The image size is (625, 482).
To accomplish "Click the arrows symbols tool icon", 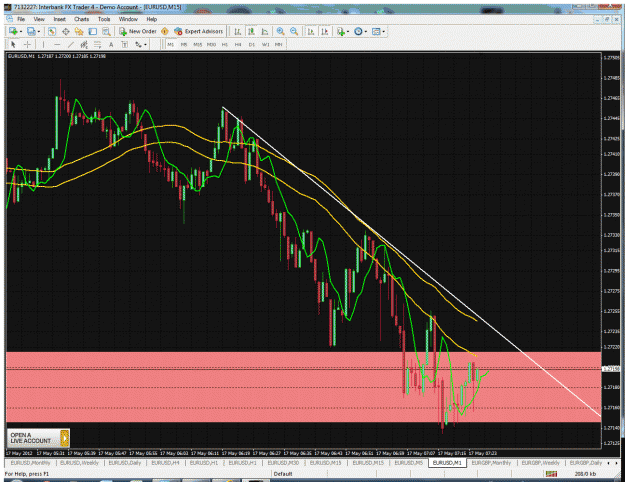I will click(x=138, y=45).
